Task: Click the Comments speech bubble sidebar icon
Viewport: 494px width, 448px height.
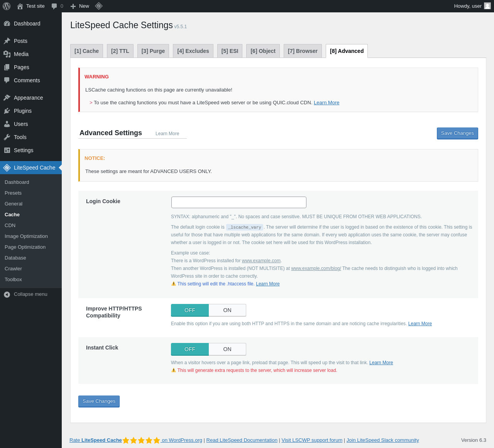Action: pos(7,80)
